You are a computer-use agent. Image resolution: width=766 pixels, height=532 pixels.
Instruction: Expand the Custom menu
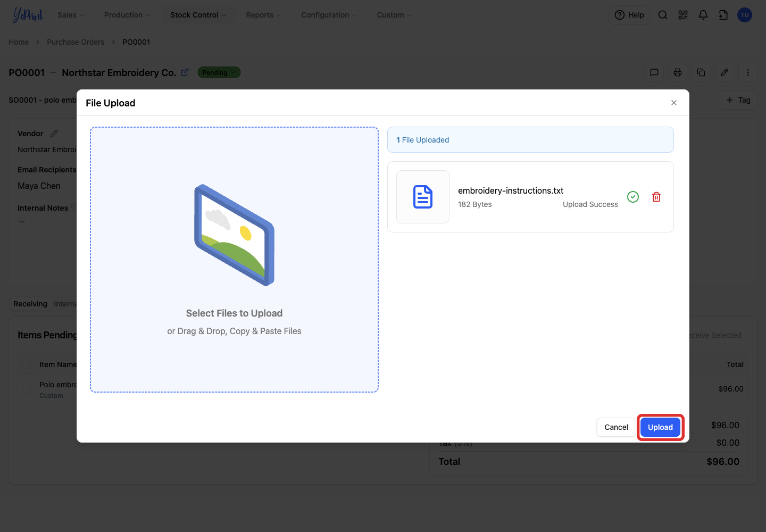[394, 15]
